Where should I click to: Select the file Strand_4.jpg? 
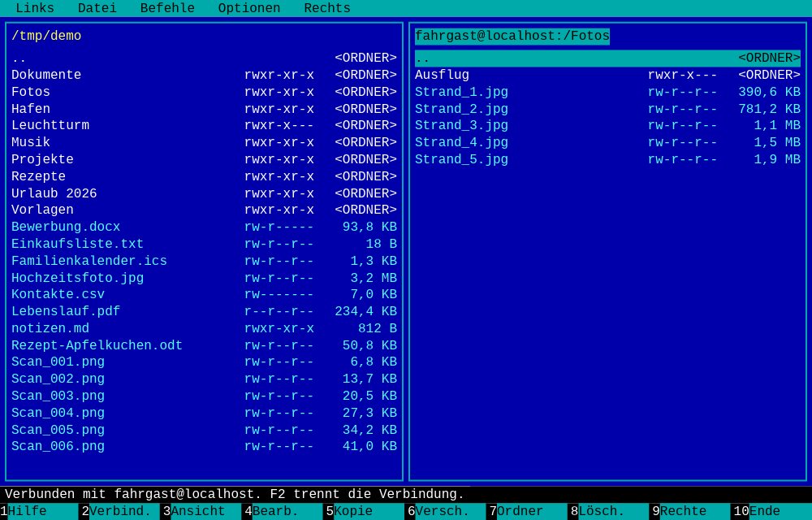(607, 142)
